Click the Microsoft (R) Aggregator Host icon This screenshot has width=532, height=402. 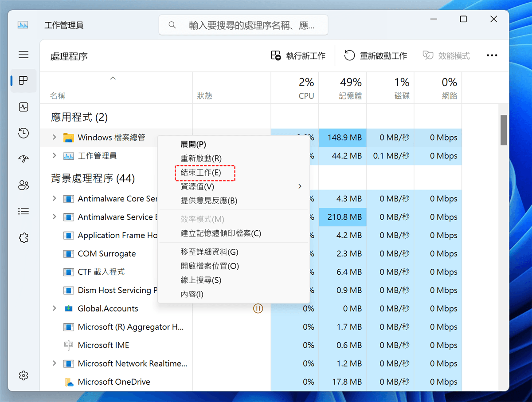pos(68,327)
